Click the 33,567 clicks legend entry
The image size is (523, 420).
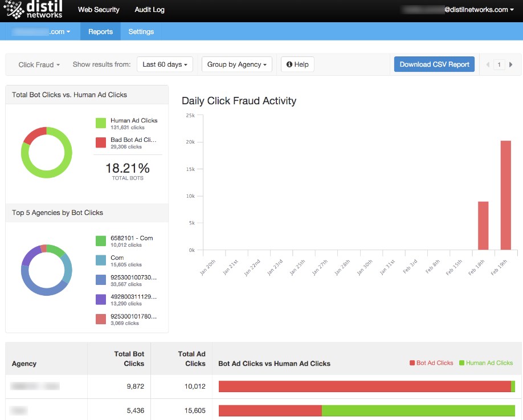[x=126, y=284]
